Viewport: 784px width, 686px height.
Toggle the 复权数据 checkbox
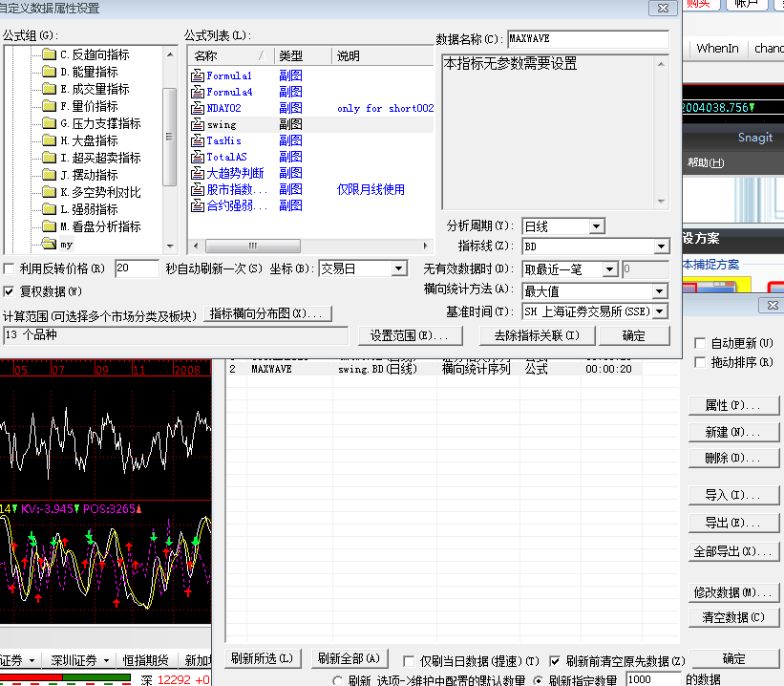click(x=10, y=290)
